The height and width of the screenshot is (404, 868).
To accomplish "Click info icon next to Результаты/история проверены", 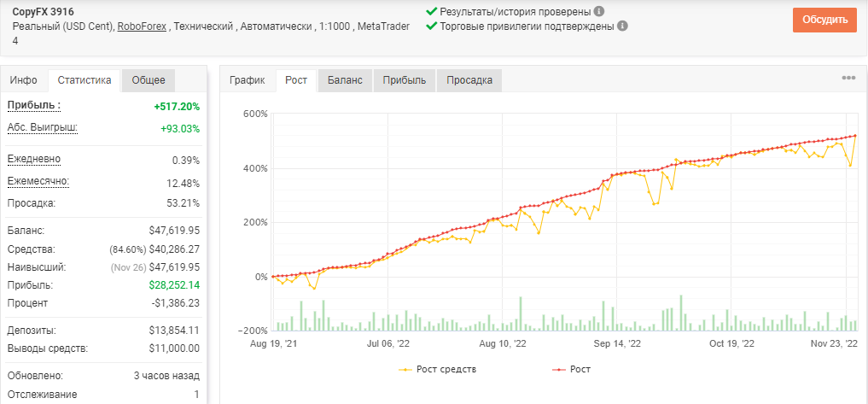I will pos(599,11).
